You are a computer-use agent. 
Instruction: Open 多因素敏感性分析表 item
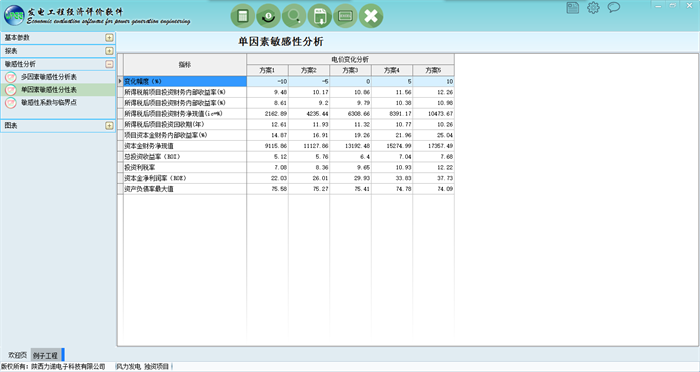(49, 77)
